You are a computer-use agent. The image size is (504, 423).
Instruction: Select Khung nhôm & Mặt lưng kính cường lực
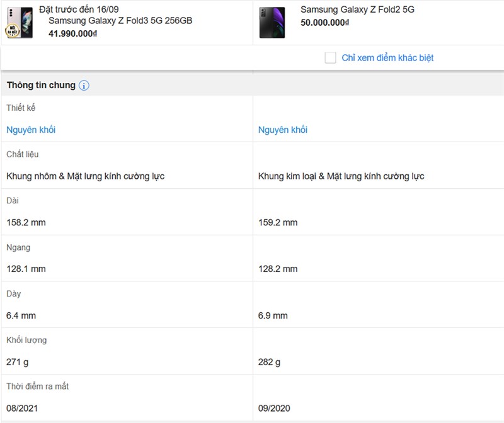(86, 176)
